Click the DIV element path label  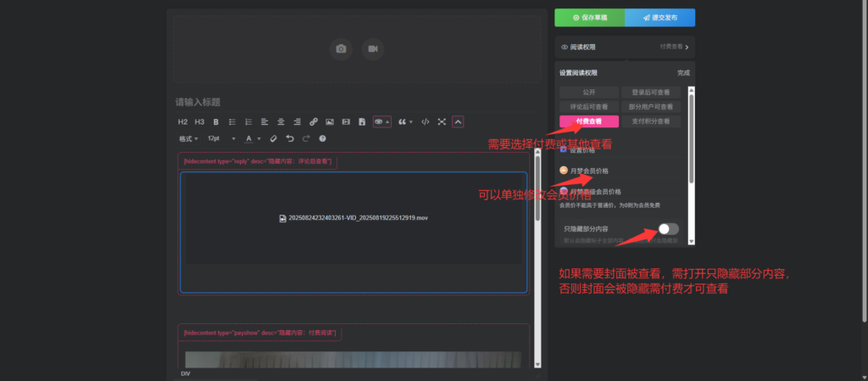click(x=186, y=374)
